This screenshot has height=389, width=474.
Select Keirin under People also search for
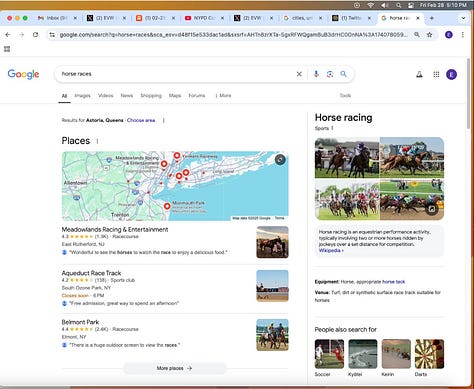(x=396, y=358)
